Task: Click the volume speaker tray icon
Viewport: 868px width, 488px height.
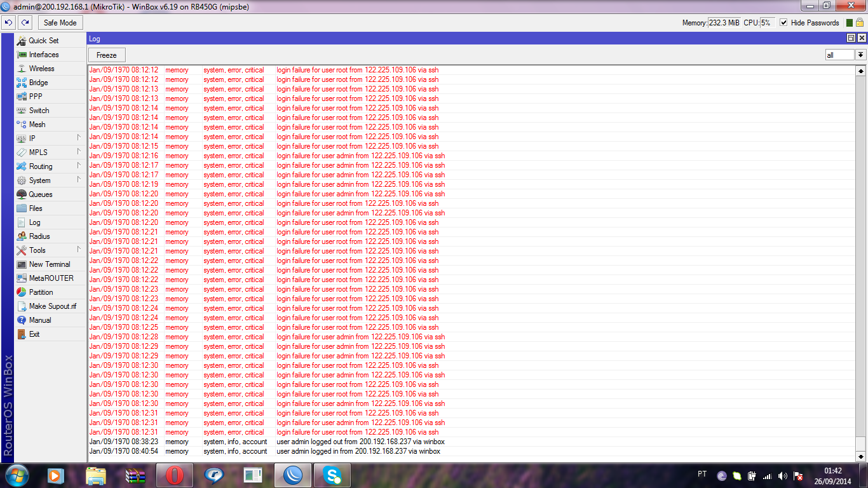Action: tap(783, 476)
